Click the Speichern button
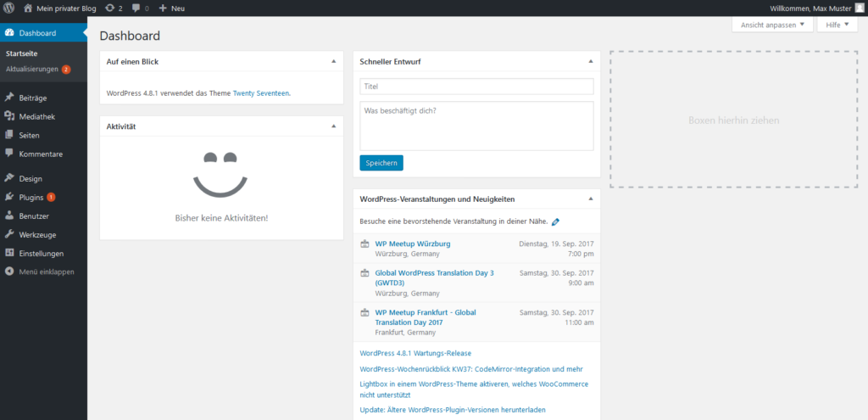Image resolution: width=868 pixels, height=420 pixels. (381, 163)
